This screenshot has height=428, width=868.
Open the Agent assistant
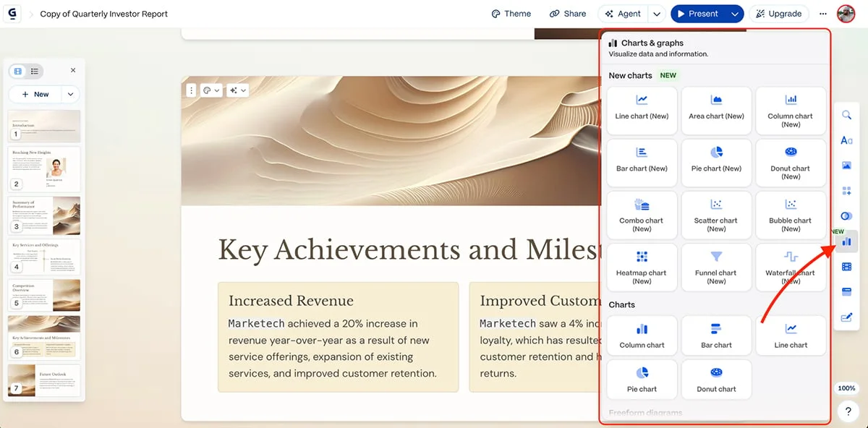pos(623,14)
